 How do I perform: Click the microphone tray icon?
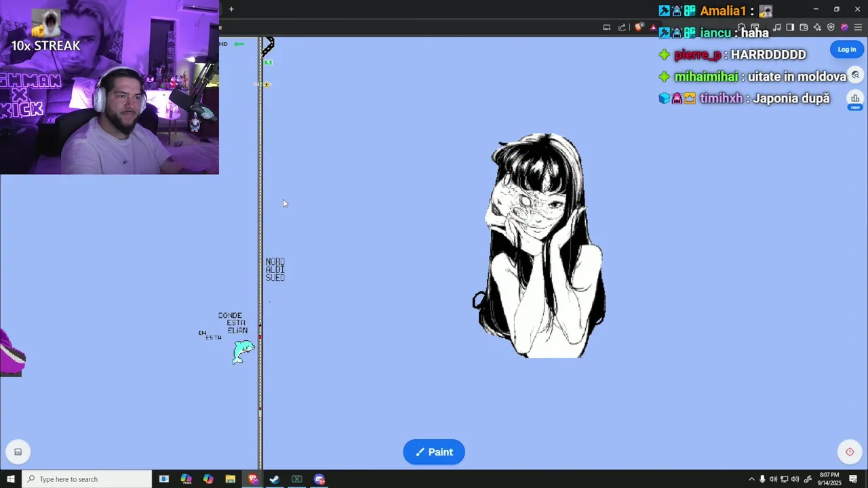(762, 479)
